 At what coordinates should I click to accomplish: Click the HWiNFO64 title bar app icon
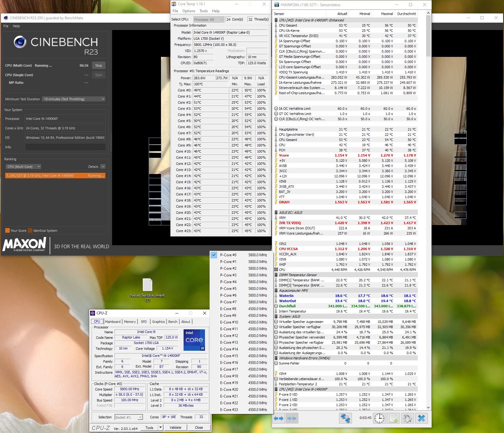pos(277,5)
